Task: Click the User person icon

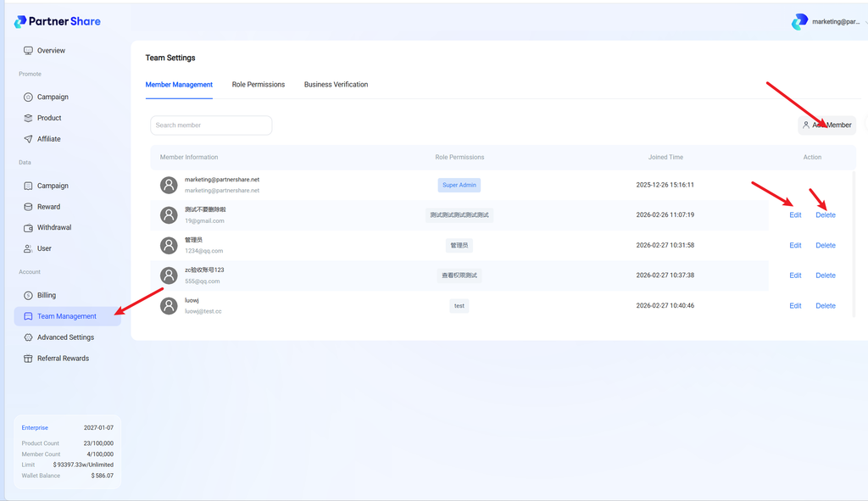Action: tap(28, 248)
